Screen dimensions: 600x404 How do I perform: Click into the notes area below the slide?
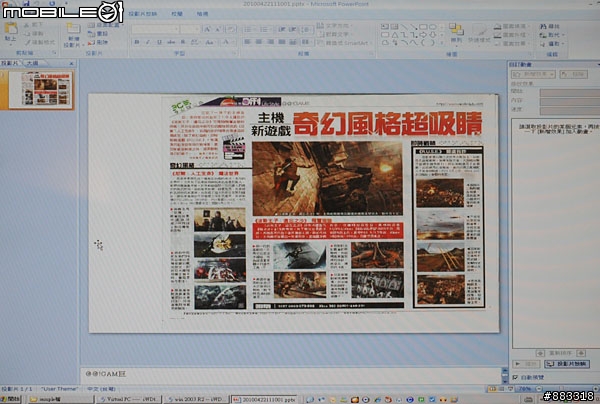pyautogui.click(x=290, y=375)
